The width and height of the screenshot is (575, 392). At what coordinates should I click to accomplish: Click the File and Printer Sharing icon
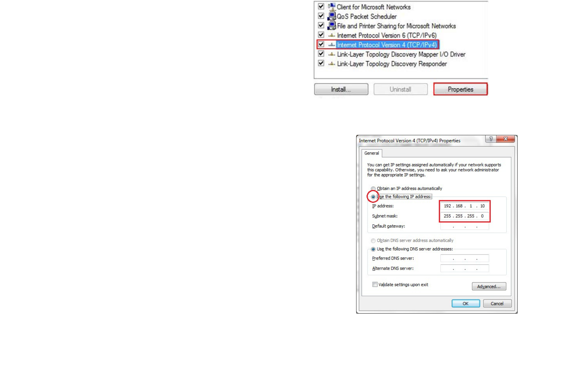[331, 26]
